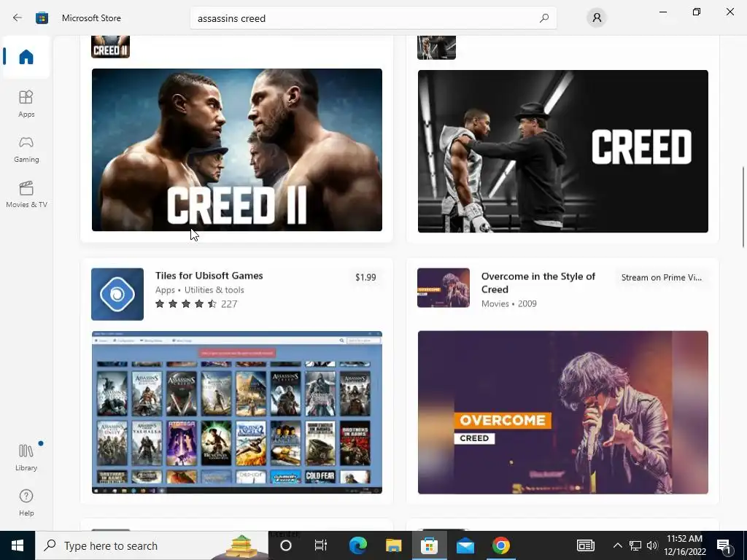The width and height of the screenshot is (747, 560).
Task: Click the assassins creed search field
Action: (x=373, y=18)
